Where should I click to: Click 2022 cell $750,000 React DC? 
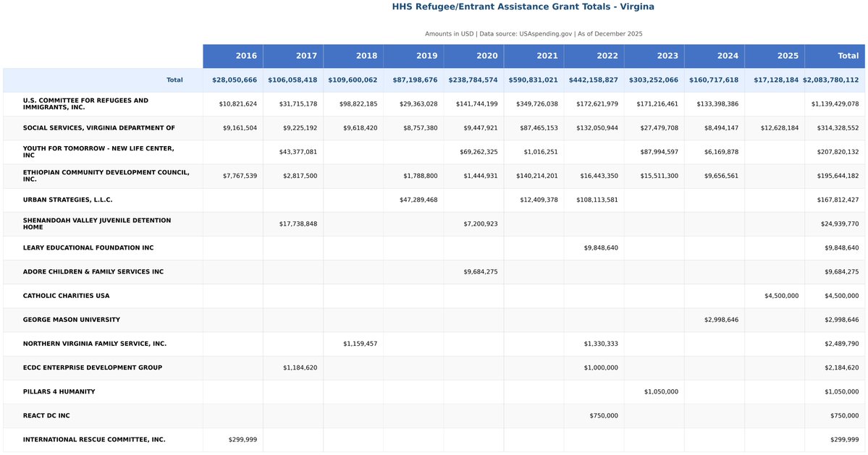point(603,416)
